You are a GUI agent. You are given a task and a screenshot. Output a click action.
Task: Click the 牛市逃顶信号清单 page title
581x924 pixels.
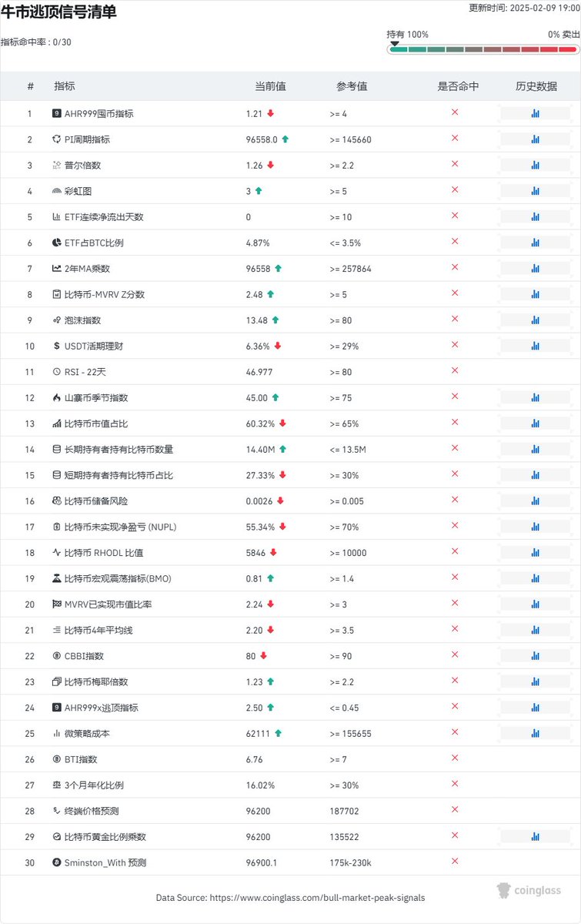[x=58, y=12]
